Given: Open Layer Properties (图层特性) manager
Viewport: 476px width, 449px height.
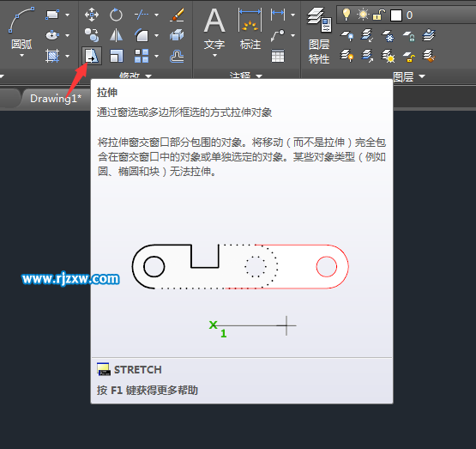Looking at the screenshot, I should (319, 35).
